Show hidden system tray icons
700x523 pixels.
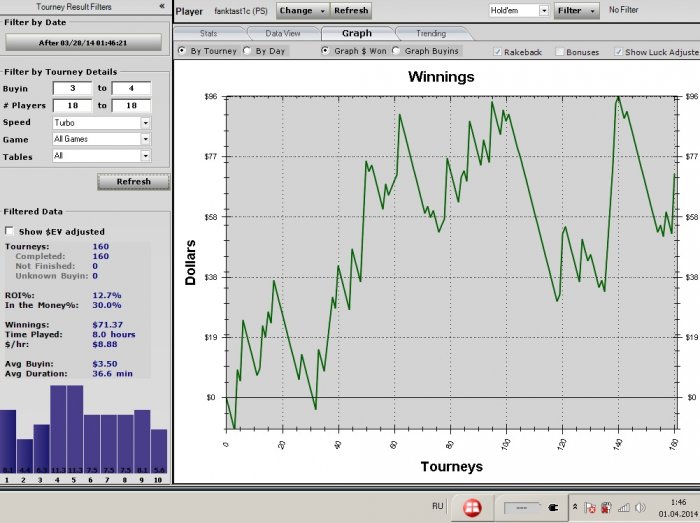tap(576, 507)
